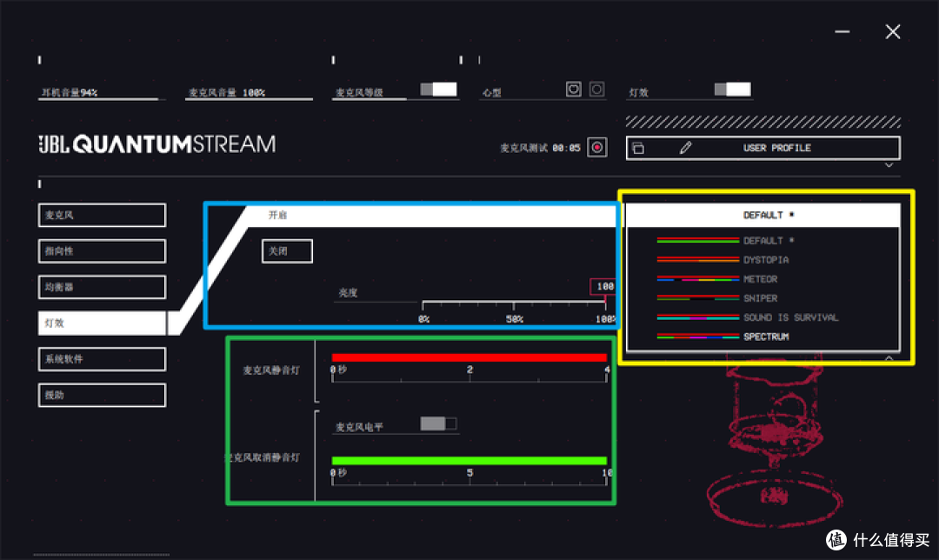Viewport: 939px width, 560px height.
Task: Toggle the 麦克风电平 switch
Action: tap(437, 423)
